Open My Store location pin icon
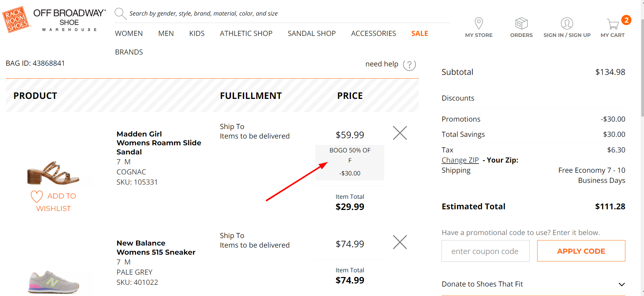 coord(479,23)
